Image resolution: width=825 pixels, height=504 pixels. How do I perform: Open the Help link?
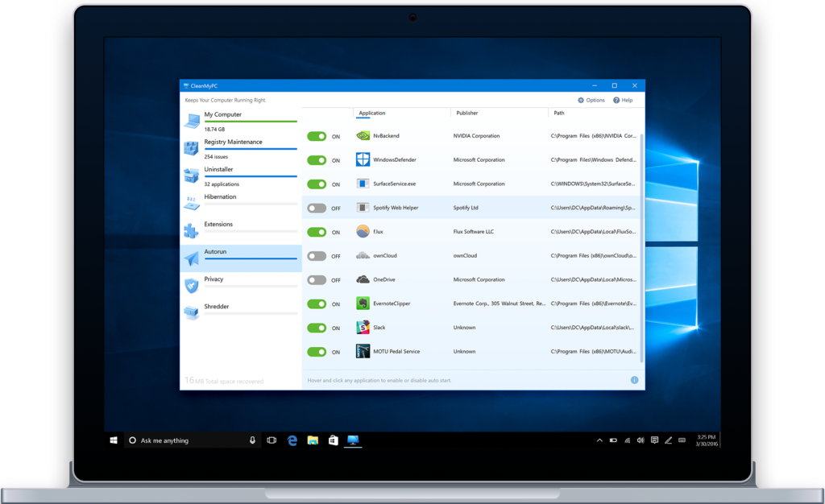click(623, 100)
